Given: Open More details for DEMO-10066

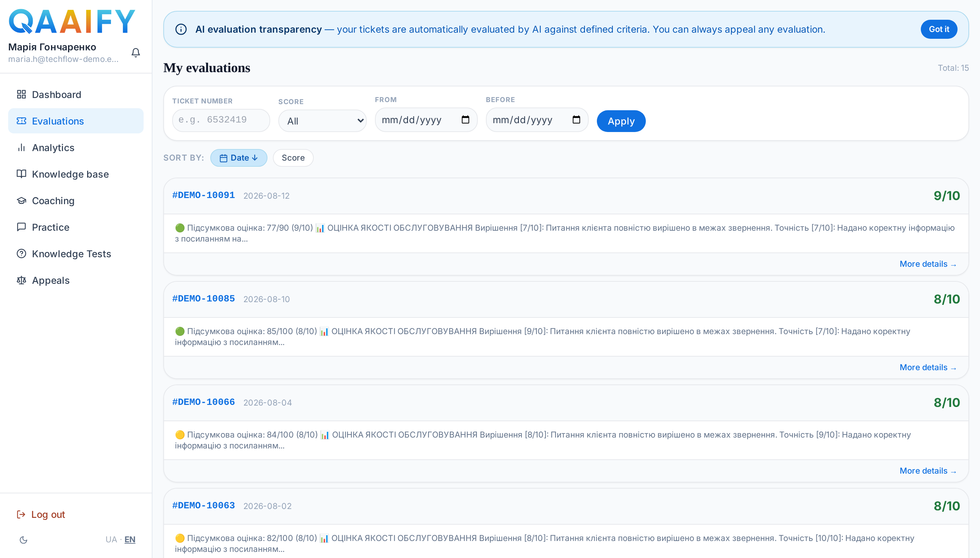Looking at the screenshot, I should tap(928, 471).
